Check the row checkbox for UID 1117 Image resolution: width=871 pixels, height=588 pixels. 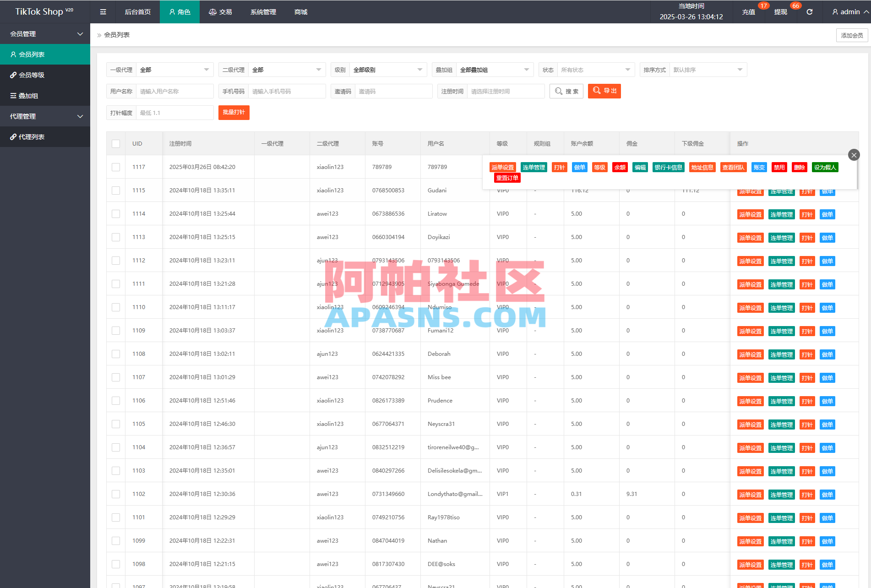[x=115, y=167]
